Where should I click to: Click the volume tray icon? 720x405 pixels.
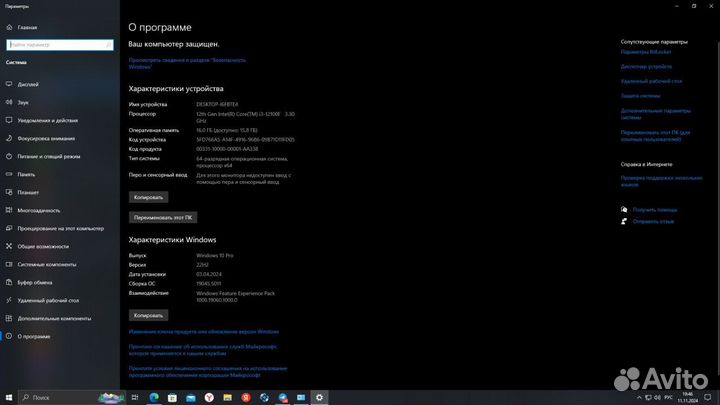657,398
